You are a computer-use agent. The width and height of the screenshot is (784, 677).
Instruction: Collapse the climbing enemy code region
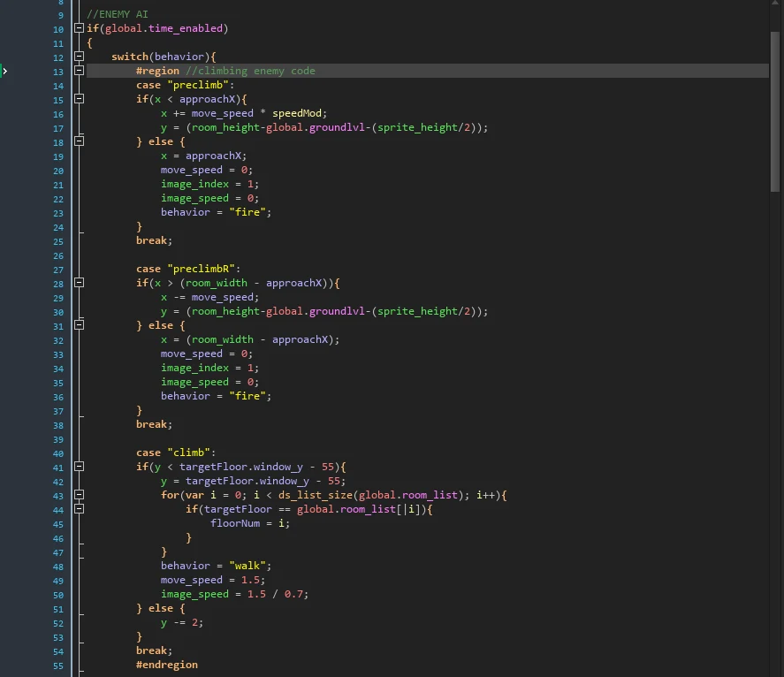point(79,71)
